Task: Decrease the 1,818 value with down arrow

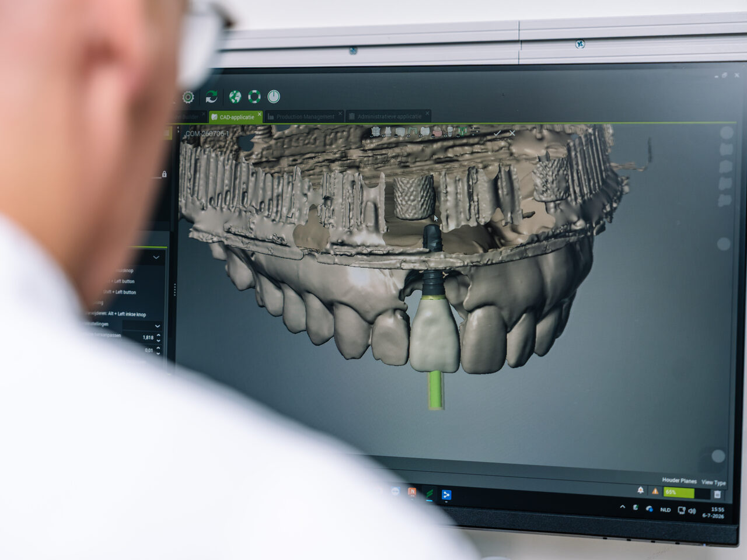Action: pyautogui.click(x=158, y=341)
